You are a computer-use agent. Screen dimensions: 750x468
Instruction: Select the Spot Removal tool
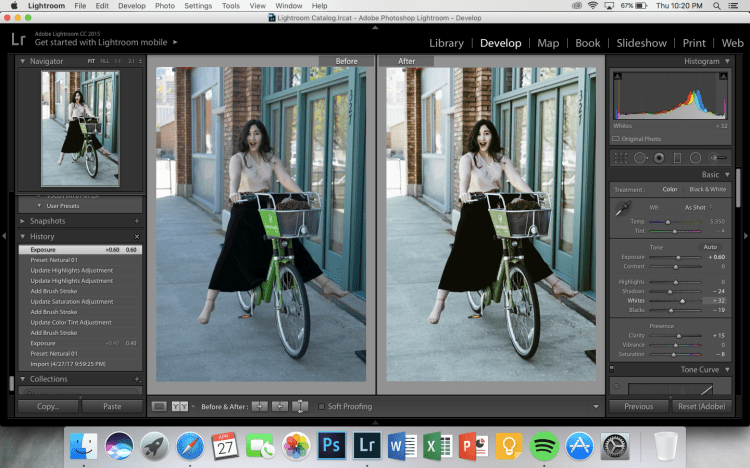pyautogui.click(x=641, y=157)
